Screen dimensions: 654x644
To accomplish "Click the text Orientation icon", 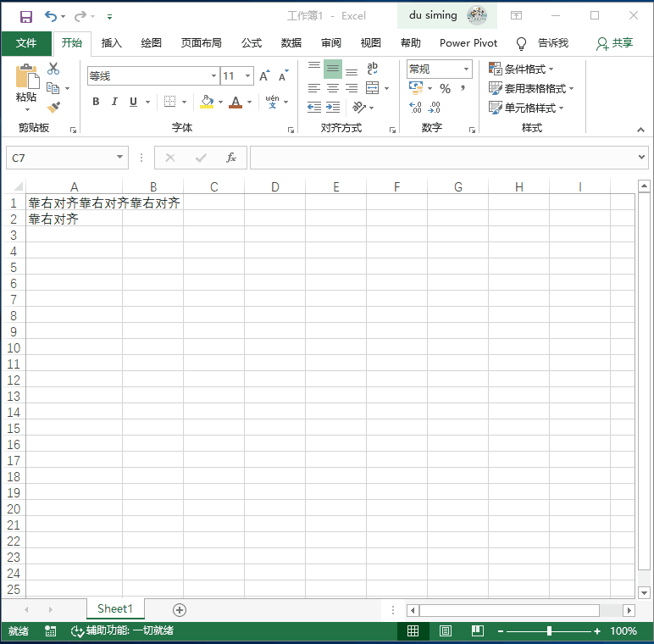I will click(358, 108).
